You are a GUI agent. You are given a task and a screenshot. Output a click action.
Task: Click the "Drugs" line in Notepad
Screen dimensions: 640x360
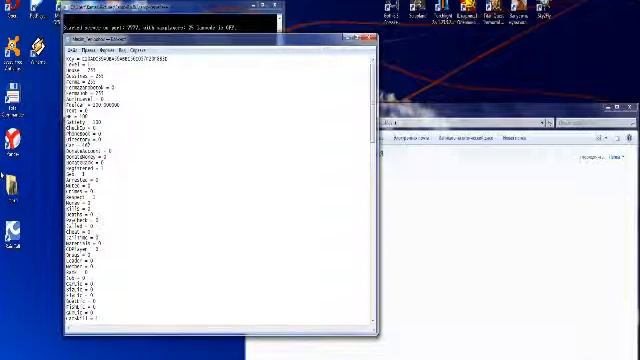(78, 255)
